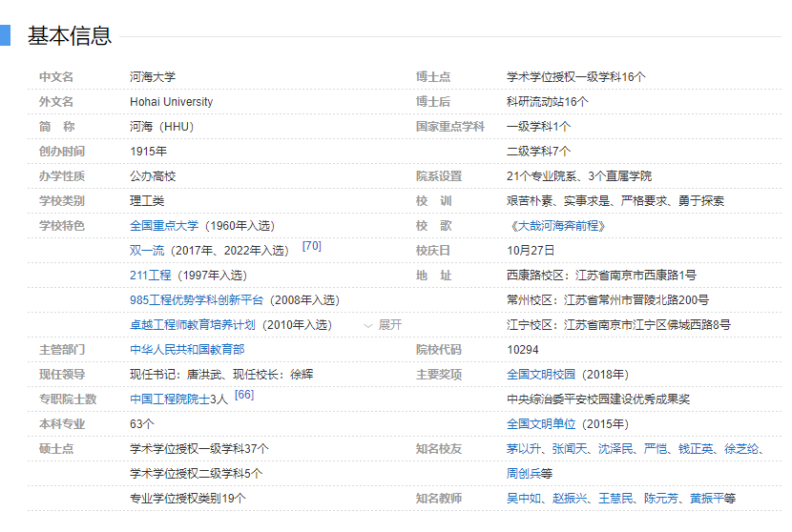Open the 全国文明单位 award link

pyautogui.click(x=541, y=424)
